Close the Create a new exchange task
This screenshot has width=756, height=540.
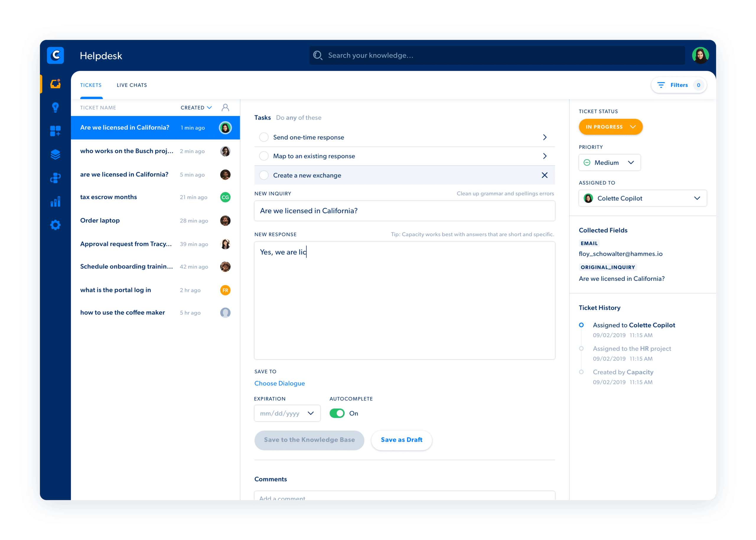(x=545, y=175)
